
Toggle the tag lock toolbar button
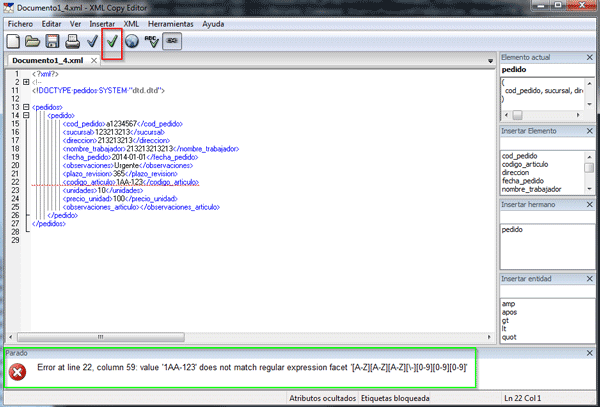click(x=172, y=42)
